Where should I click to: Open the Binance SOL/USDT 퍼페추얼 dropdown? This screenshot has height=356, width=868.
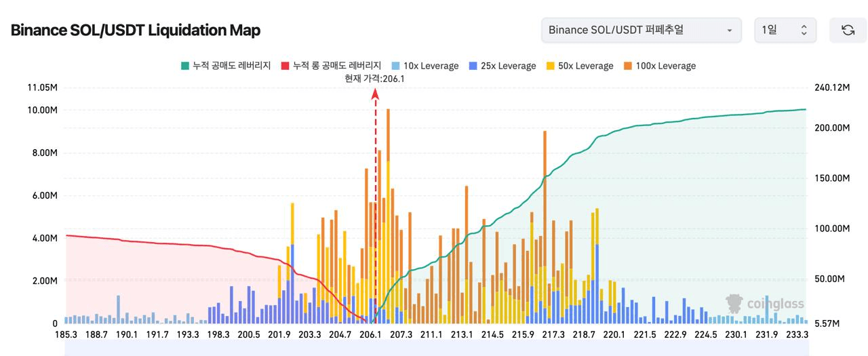pos(641,30)
